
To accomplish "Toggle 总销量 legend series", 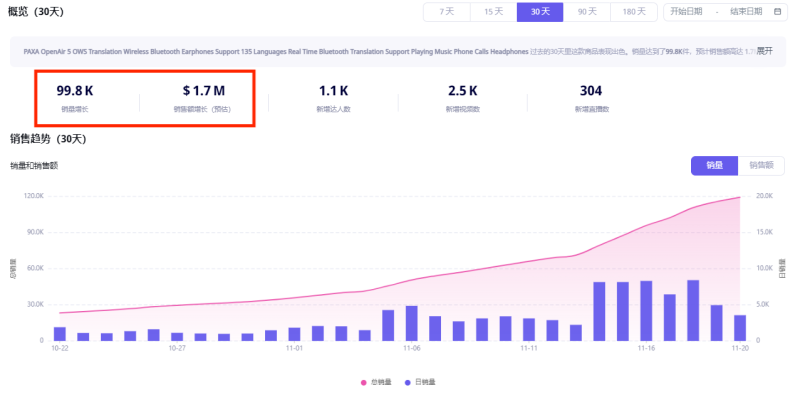I will coord(376,382).
